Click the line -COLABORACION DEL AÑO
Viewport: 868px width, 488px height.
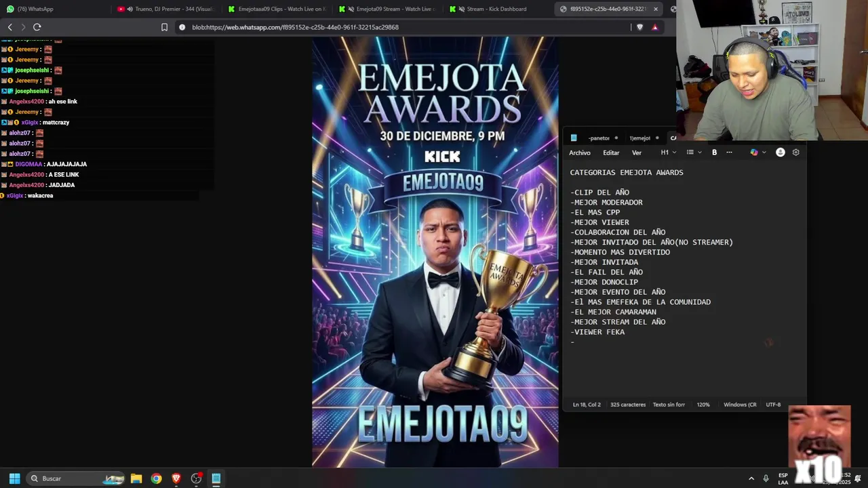coord(618,232)
